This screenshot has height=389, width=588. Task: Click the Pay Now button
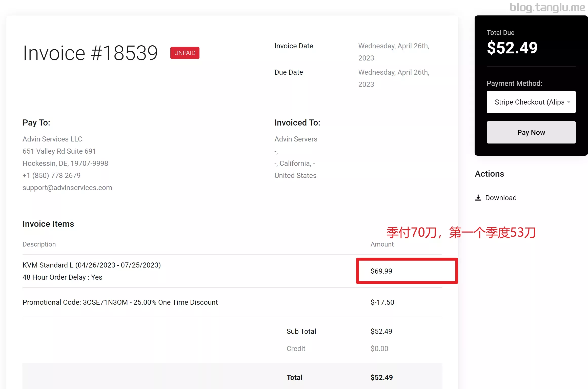click(x=531, y=132)
